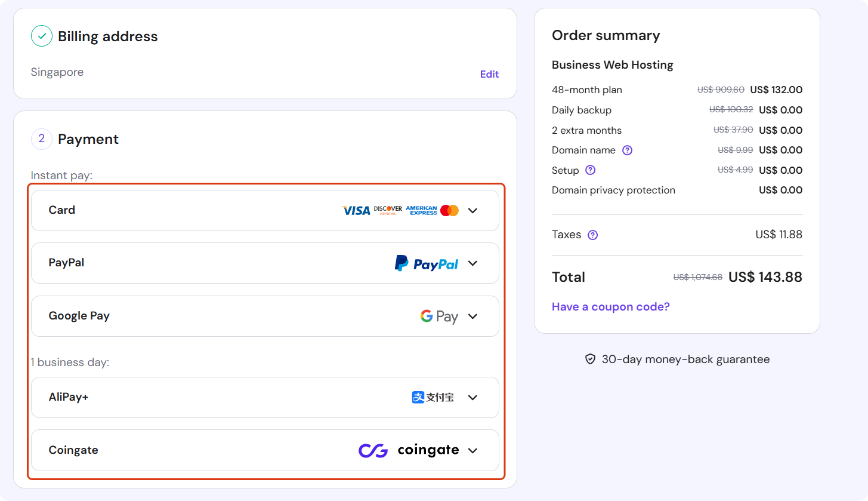Expand the AliPay+ chevron arrow
868x501 pixels.
point(473,397)
